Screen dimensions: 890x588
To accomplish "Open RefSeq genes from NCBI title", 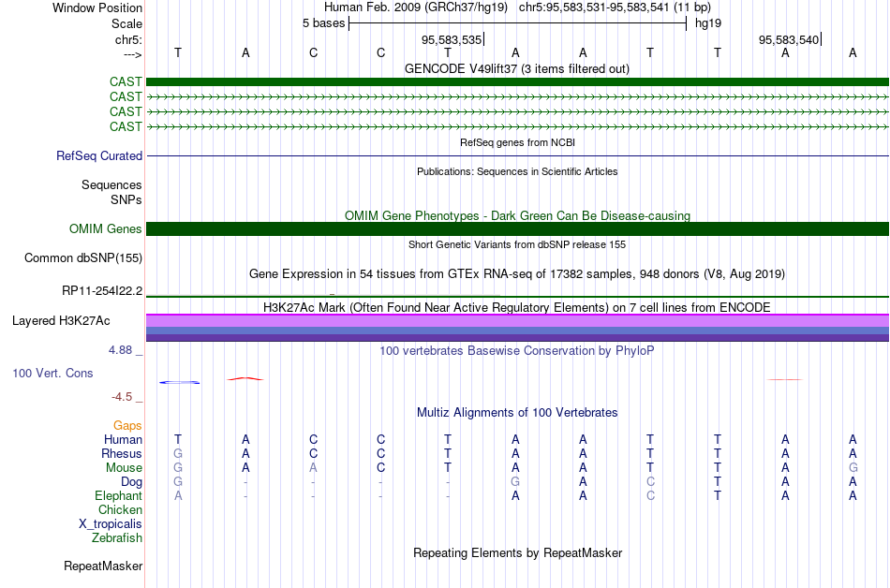I will (517, 142).
